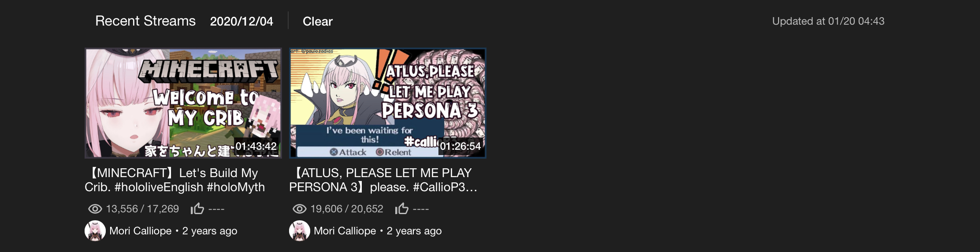Open the 2020/12/04 date picker
Viewport: 980px width, 252px height.
(x=241, y=21)
